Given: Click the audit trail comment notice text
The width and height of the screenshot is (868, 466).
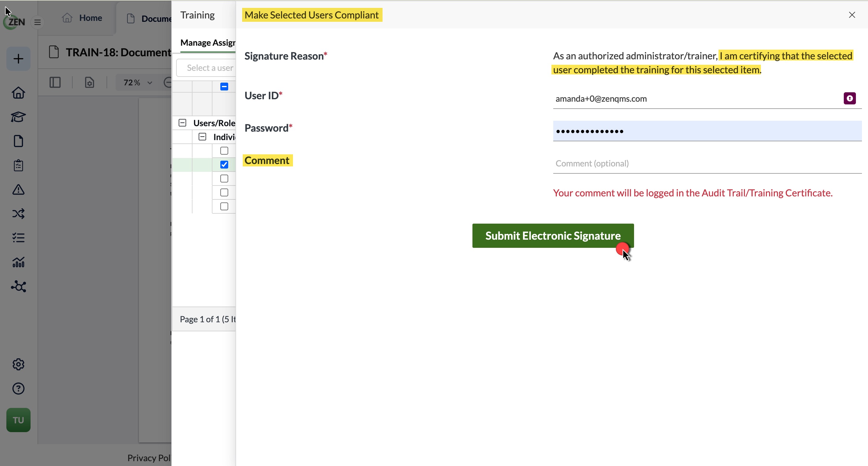Looking at the screenshot, I should (693, 193).
